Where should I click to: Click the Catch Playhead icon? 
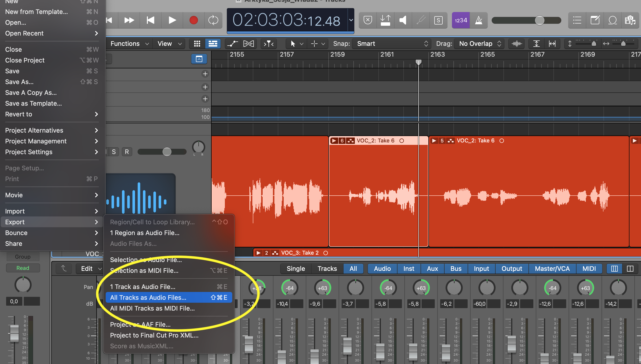(269, 43)
